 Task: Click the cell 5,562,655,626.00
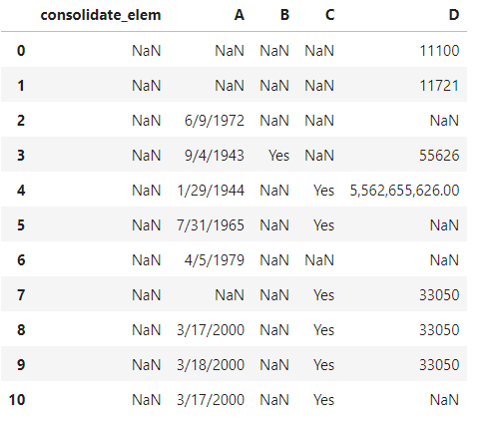coord(404,191)
